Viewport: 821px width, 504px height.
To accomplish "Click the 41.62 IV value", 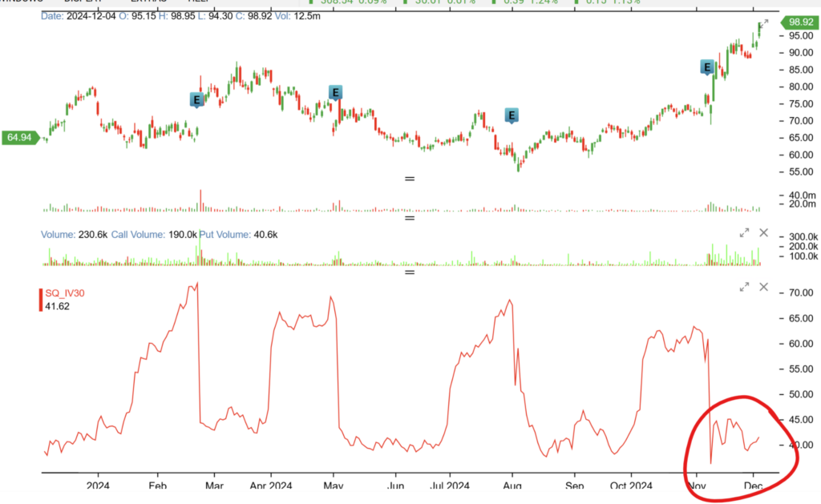I will (57, 306).
